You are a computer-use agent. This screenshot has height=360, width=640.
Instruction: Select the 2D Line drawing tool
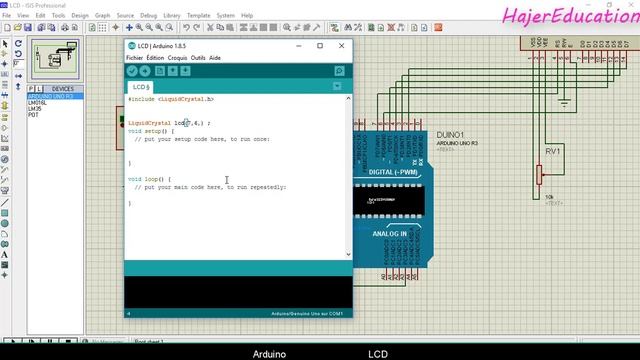[5, 202]
